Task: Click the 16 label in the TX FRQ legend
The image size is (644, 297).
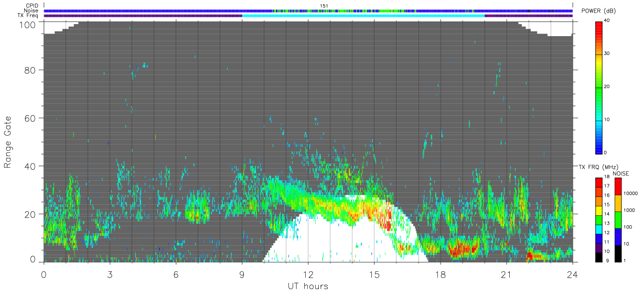Action: [x=607, y=195]
